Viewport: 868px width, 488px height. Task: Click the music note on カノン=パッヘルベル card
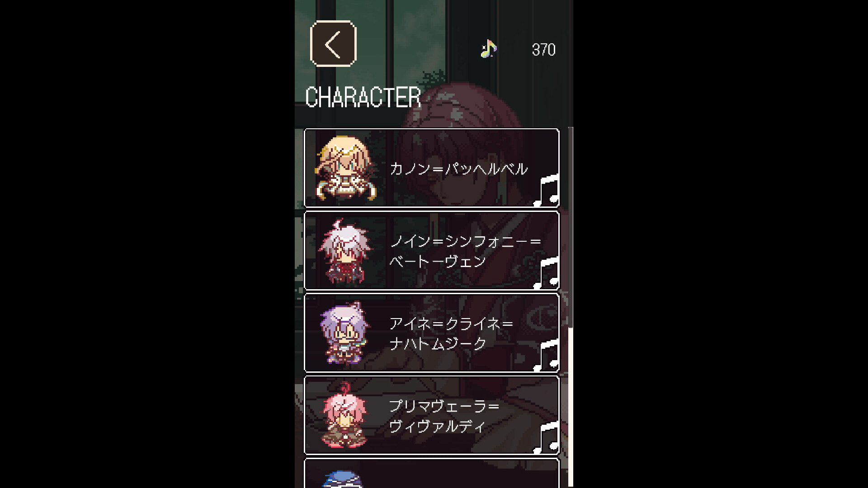(x=547, y=190)
